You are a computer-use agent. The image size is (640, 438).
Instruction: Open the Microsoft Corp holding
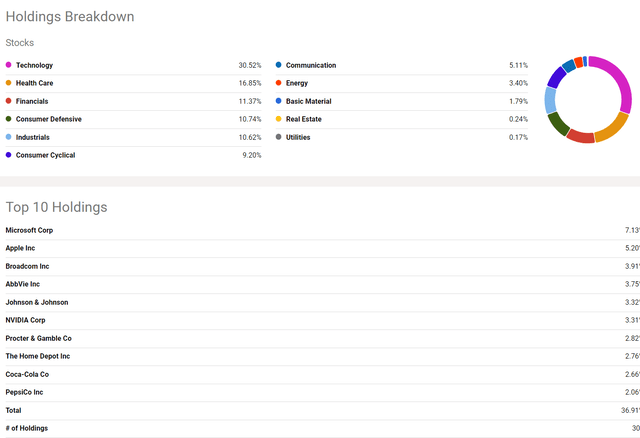(29, 230)
